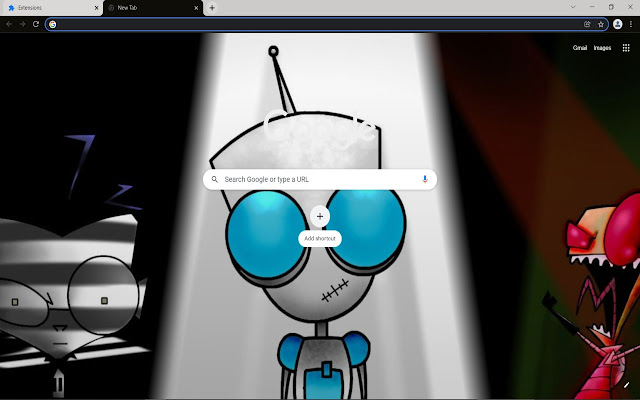Open the Images link
Viewport: 640px width, 400px height.
pyautogui.click(x=602, y=48)
